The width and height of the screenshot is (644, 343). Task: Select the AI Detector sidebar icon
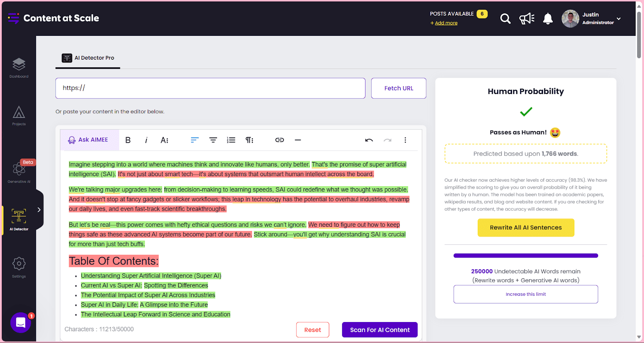coord(19,220)
